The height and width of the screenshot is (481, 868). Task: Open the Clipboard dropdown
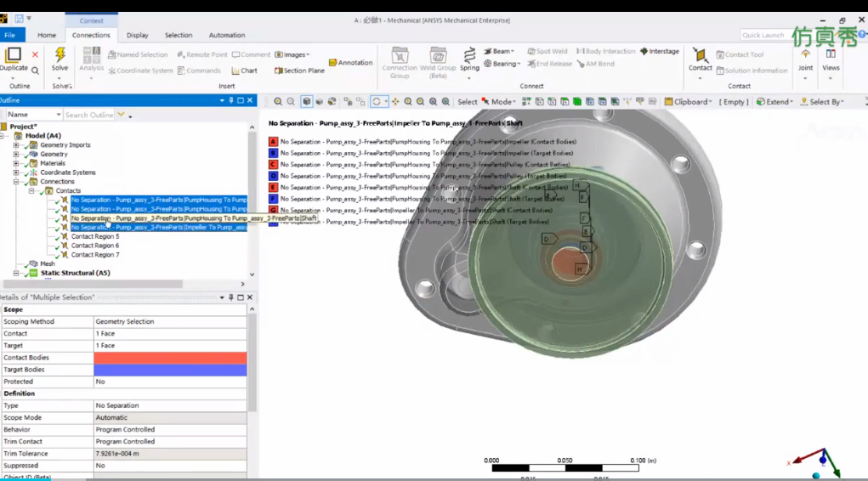click(x=688, y=102)
